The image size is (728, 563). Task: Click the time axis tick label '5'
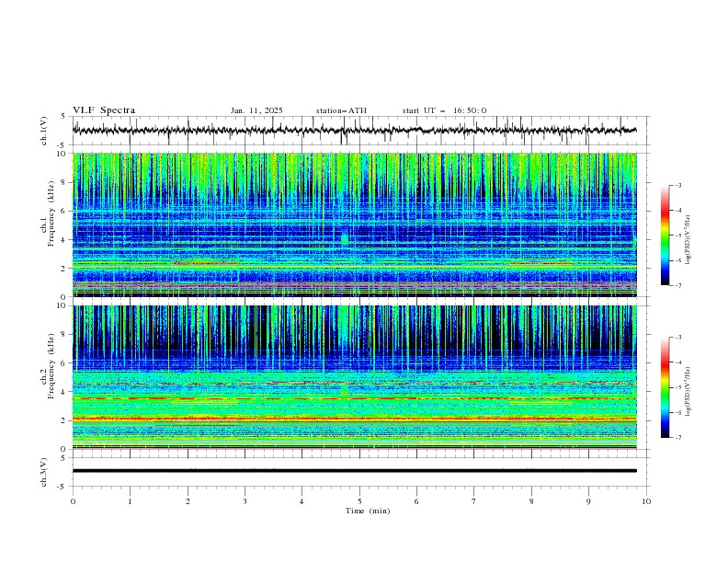coord(359,501)
